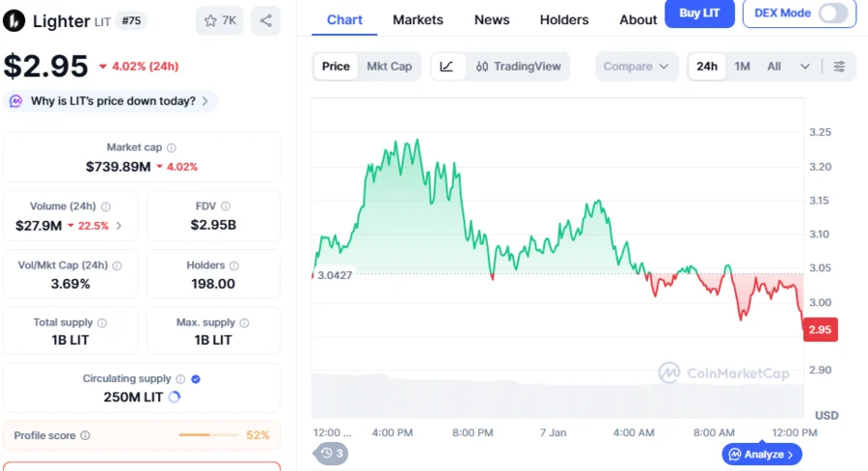Open chart settings sliders icon
Screen dimensions: 868x471
pos(839,67)
